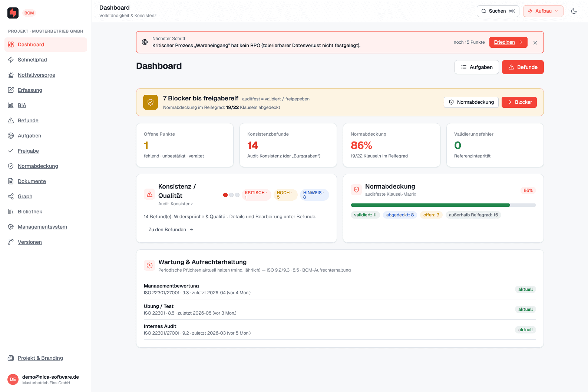Click the red Blocker button
The image size is (588, 392).
(x=519, y=102)
